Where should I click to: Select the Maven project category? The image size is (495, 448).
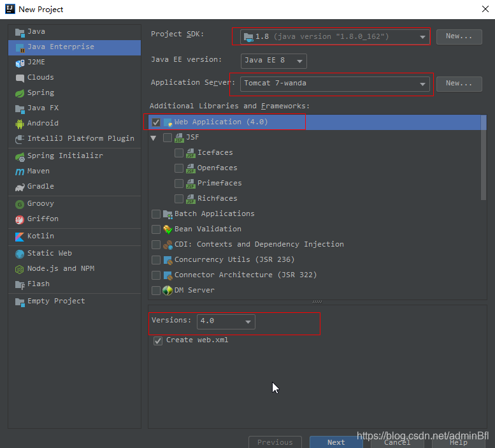pos(75,171)
